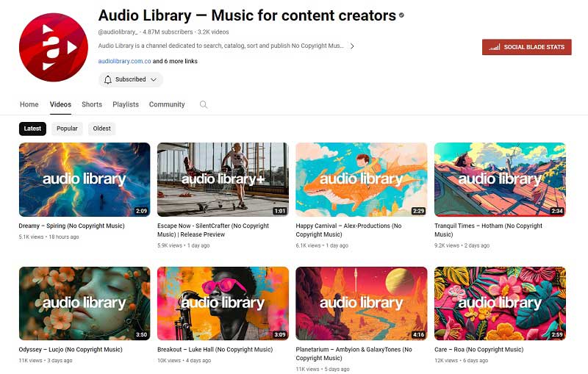588x374 pixels.
Task: Click '9.2K views • 2 days ago' text
Action: (x=462, y=245)
